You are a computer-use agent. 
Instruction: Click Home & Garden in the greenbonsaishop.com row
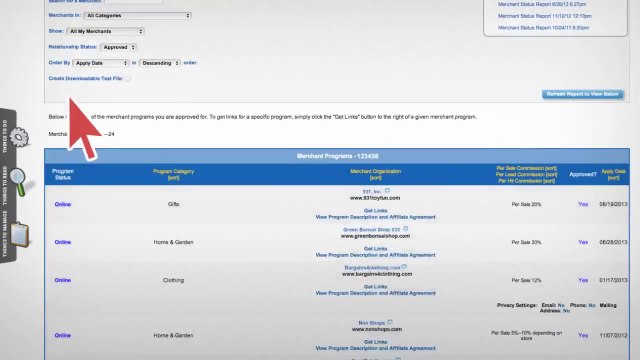coord(173,242)
